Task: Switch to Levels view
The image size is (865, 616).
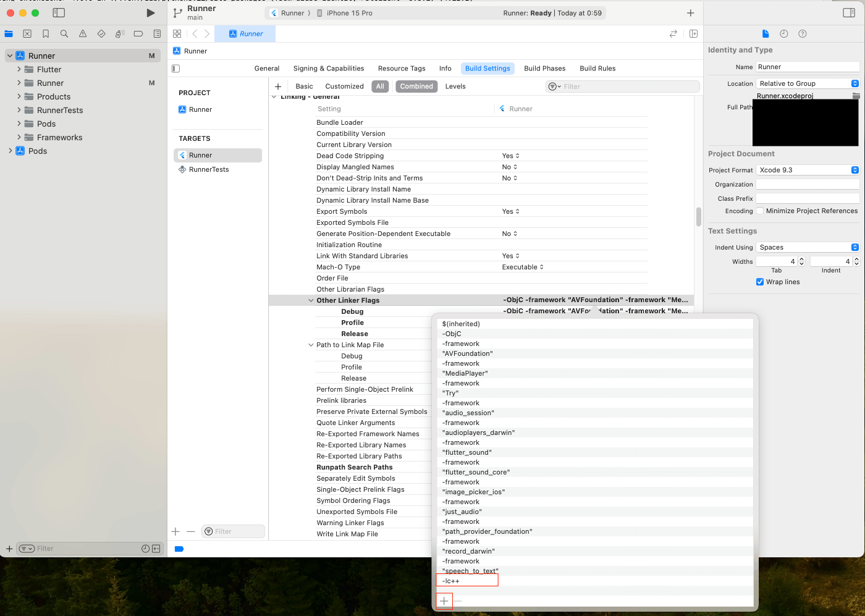Action: tap(455, 86)
